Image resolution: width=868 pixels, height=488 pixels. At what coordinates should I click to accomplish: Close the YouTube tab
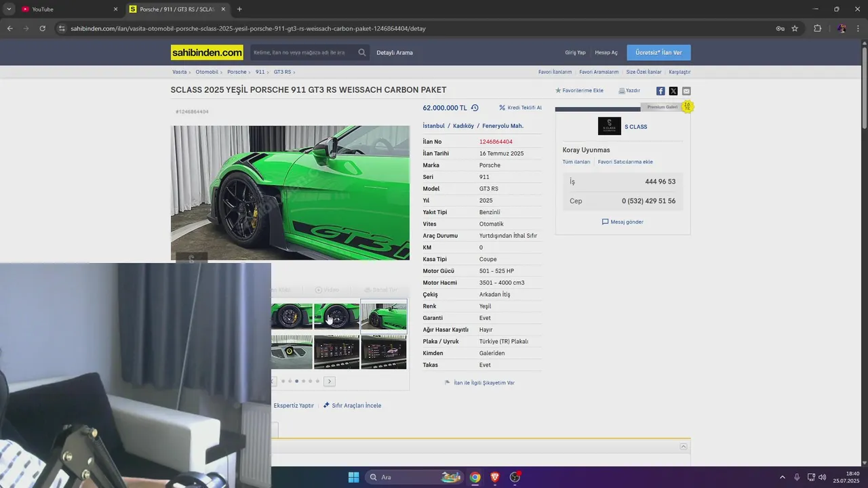115,9
